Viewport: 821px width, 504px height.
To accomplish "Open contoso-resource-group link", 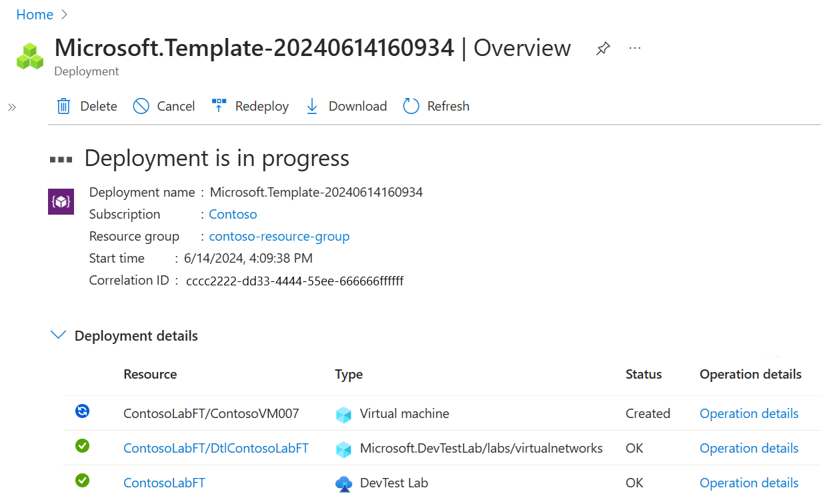I will point(279,237).
